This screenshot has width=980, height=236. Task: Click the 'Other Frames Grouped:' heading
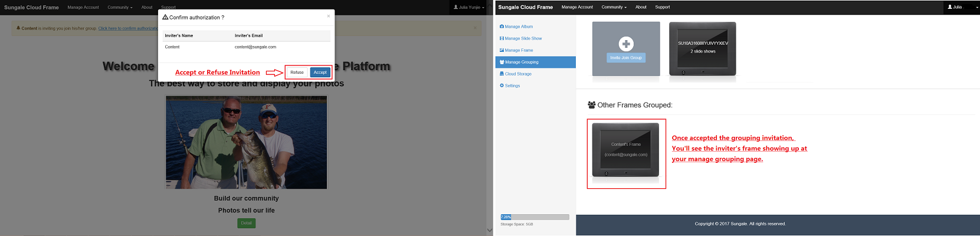[x=634, y=105]
